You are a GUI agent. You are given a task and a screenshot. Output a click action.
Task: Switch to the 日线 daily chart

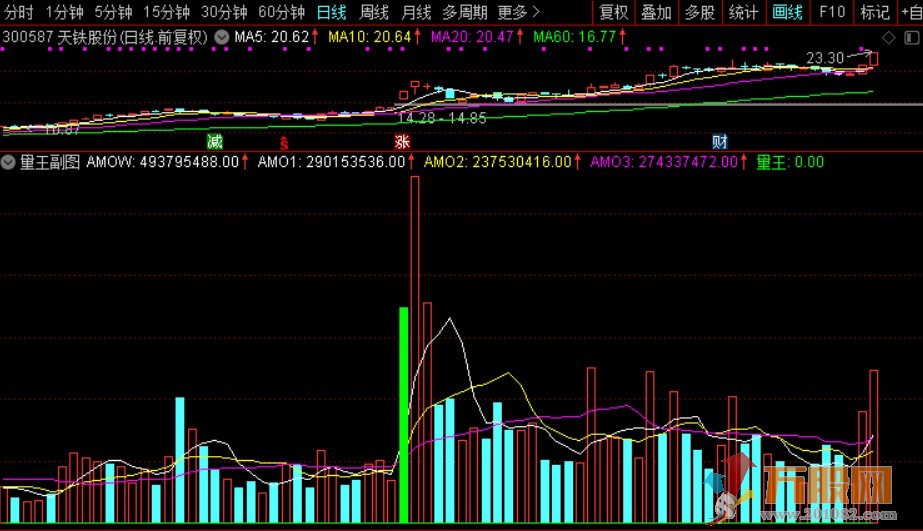coord(331,12)
